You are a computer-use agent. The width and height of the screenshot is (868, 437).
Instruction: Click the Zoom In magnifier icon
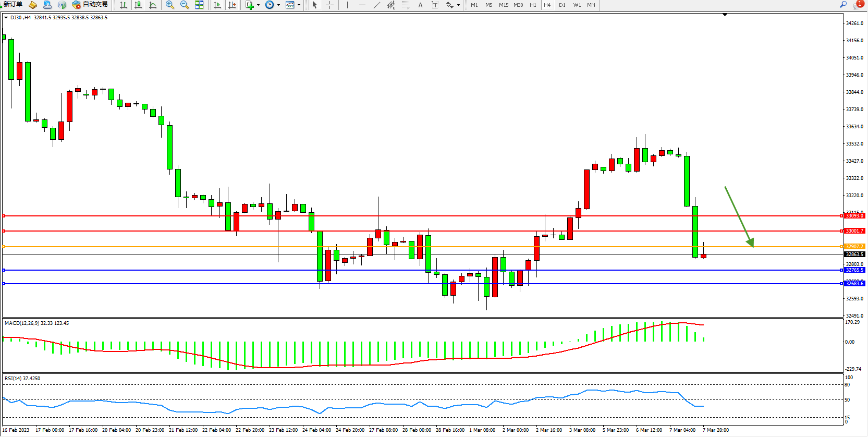(x=170, y=5)
